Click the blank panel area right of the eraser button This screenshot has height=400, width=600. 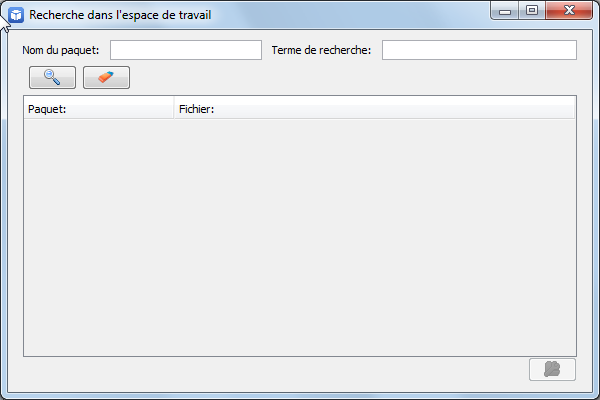coord(354,78)
